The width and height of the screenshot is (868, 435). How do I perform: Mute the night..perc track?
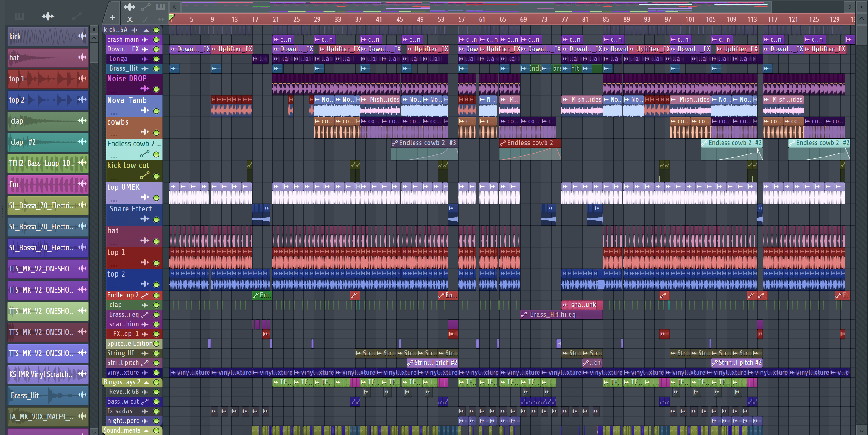click(156, 421)
